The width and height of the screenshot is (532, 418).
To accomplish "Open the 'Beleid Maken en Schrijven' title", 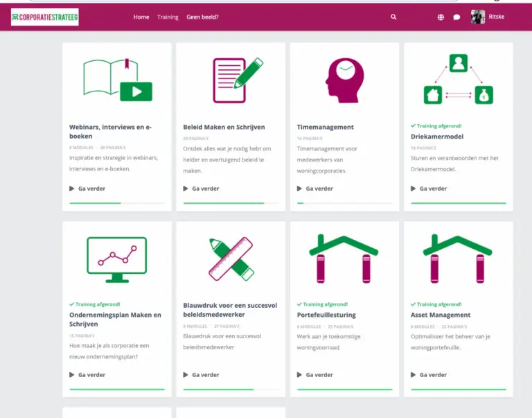I will [x=224, y=128].
